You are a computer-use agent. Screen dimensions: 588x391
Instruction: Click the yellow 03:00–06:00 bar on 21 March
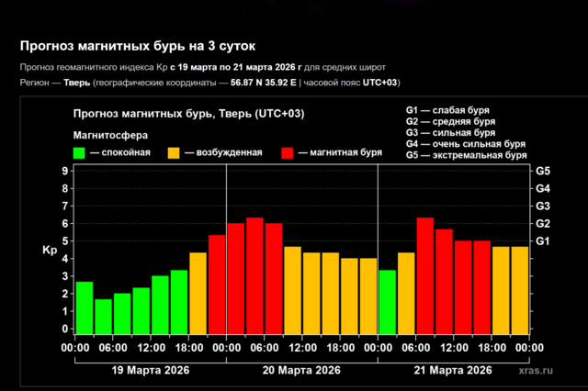(406, 294)
